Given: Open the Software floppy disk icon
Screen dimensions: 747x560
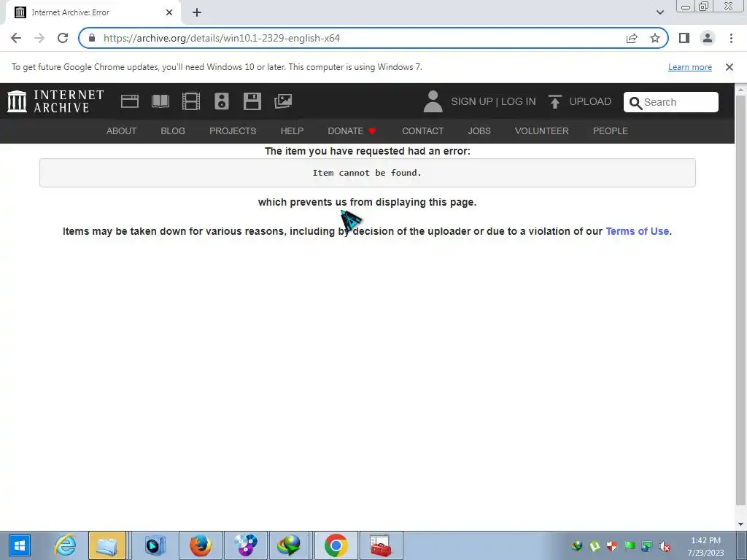Looking at the screenshot, I should pos(252,101).
